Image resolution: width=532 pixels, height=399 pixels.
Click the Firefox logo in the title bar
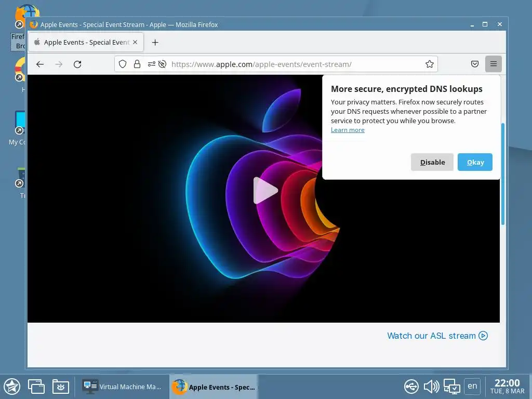[34, 24]
